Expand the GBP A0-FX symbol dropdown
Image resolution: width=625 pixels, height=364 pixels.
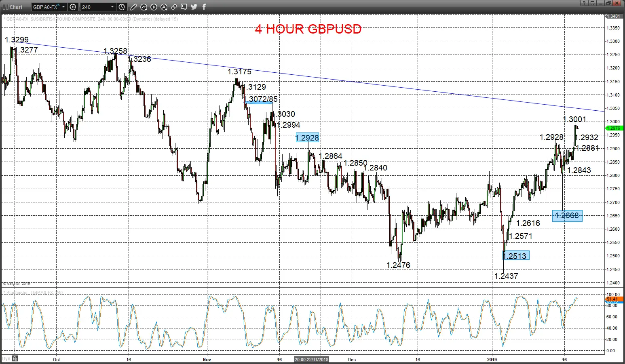click(x=63, y=7)
